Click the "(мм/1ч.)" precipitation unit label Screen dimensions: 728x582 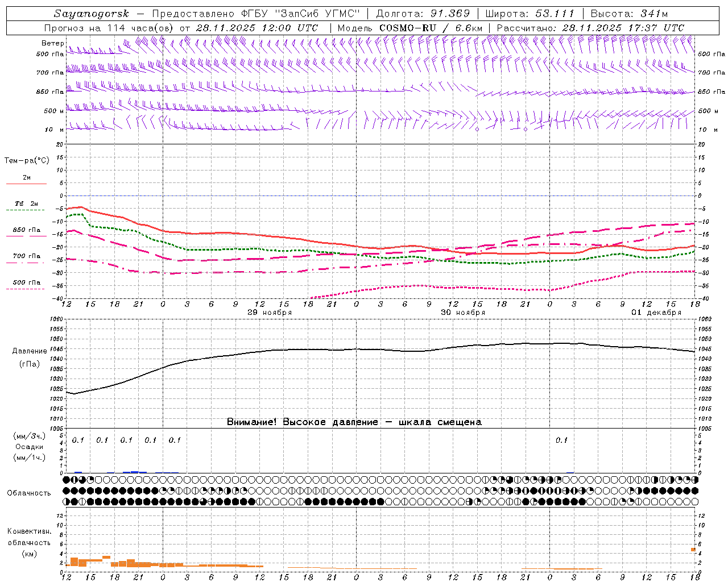pyautogui.click(x=30, y=458)
